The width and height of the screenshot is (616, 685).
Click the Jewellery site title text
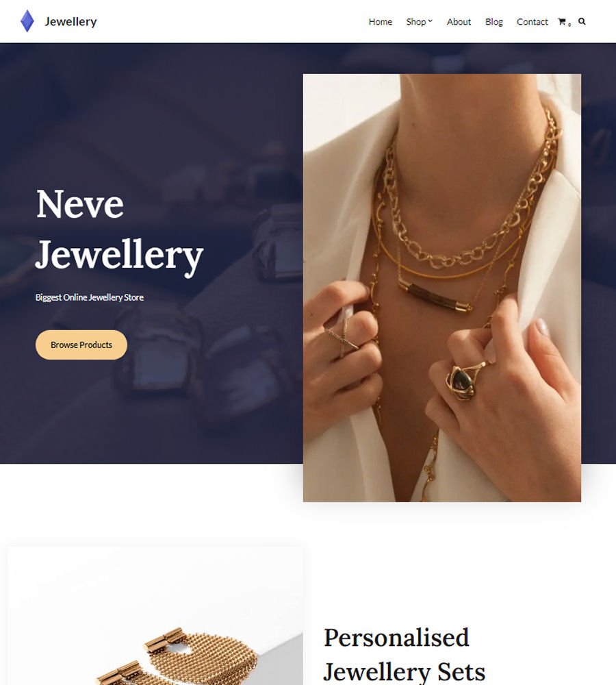point(70,21)
